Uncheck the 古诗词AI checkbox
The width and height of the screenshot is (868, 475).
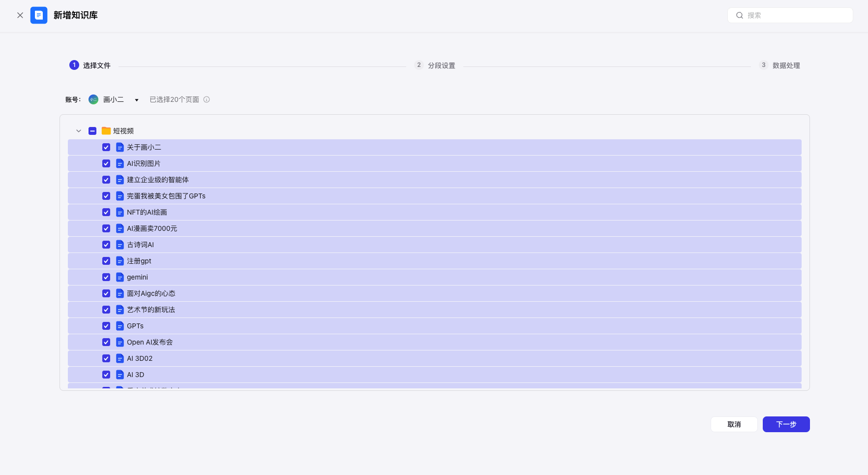click(x=106, y=245)
